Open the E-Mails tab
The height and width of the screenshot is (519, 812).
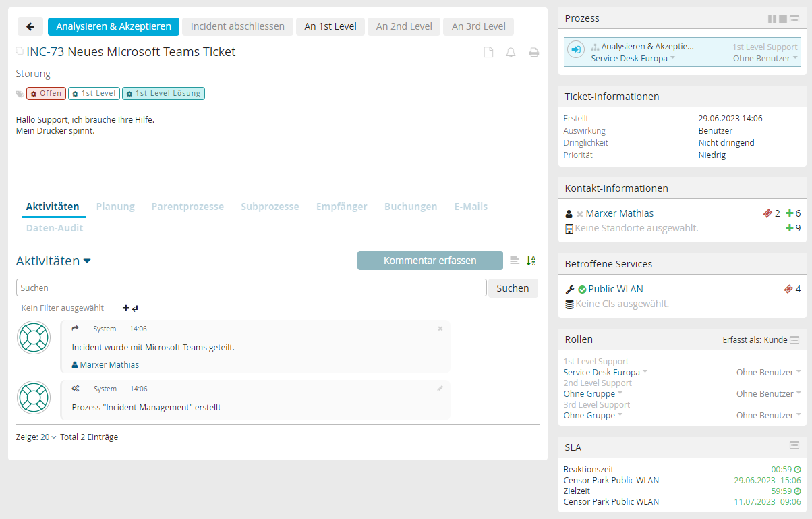(x=471, y=207)
